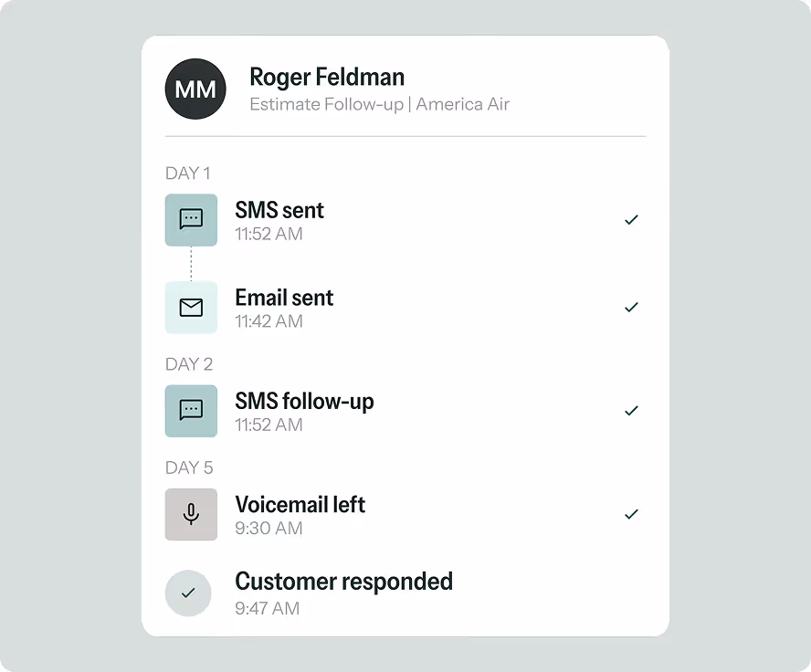Toggle the checkmark next to SMS sent
The image size is (811, 672).
[631, 220]
